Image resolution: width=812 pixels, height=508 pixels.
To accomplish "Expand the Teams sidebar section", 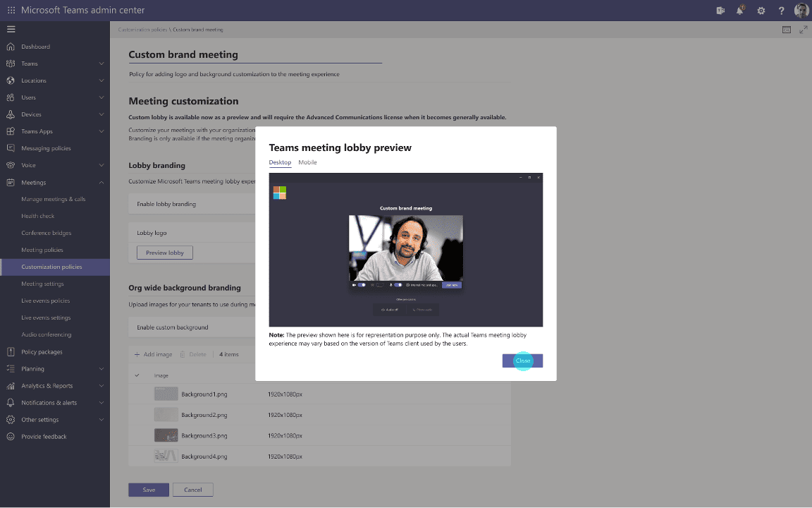I will coord(101,64).
